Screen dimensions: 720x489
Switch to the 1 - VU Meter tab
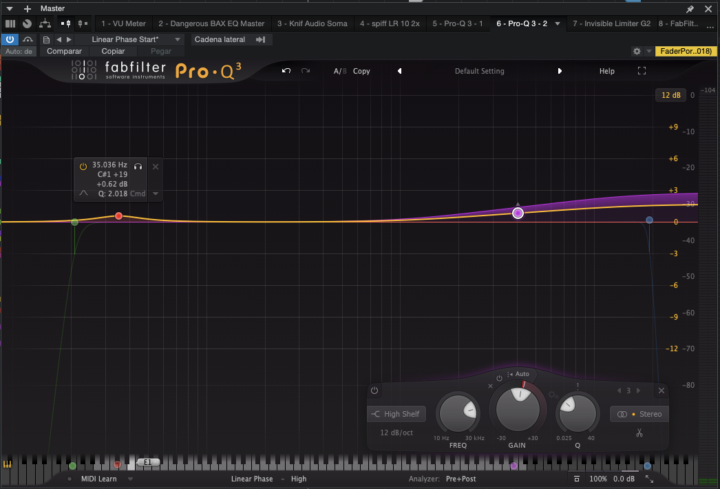123,23
